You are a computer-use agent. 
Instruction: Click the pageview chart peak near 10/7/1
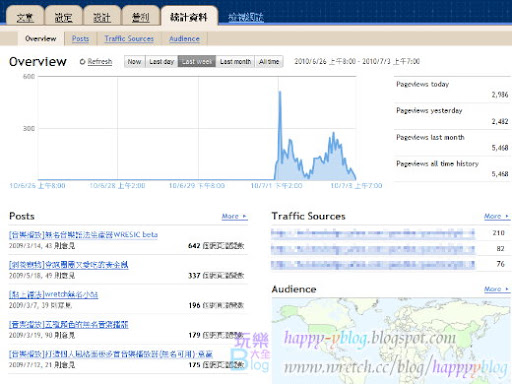[280, 92]
